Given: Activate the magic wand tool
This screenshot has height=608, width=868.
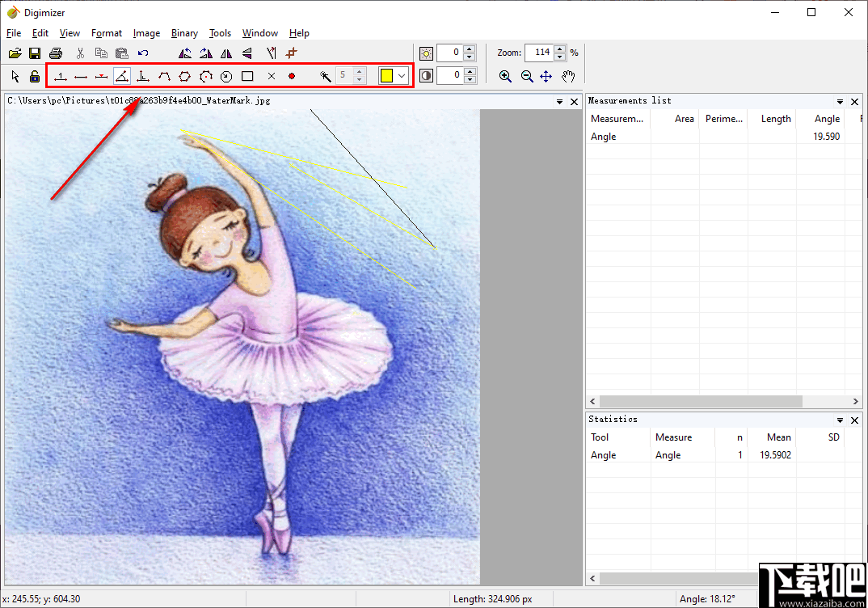Looking at the screenshot, I should click(x=325, y=76).
